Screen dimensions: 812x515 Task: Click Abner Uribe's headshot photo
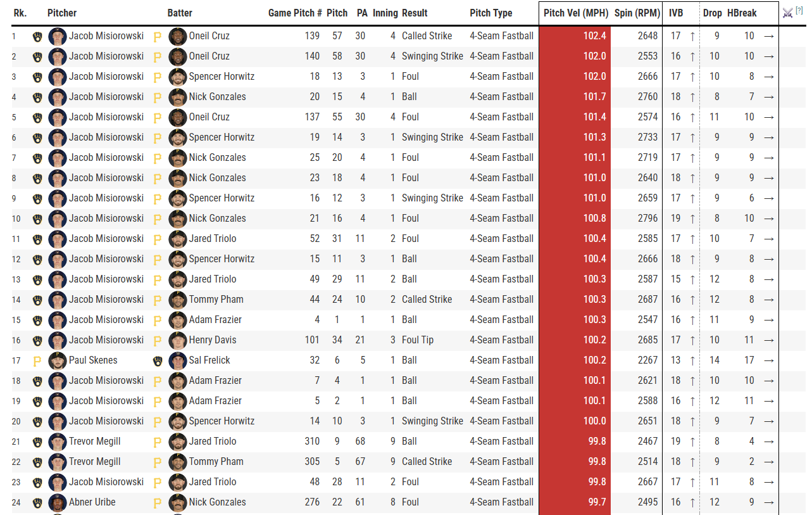point(58,502)
